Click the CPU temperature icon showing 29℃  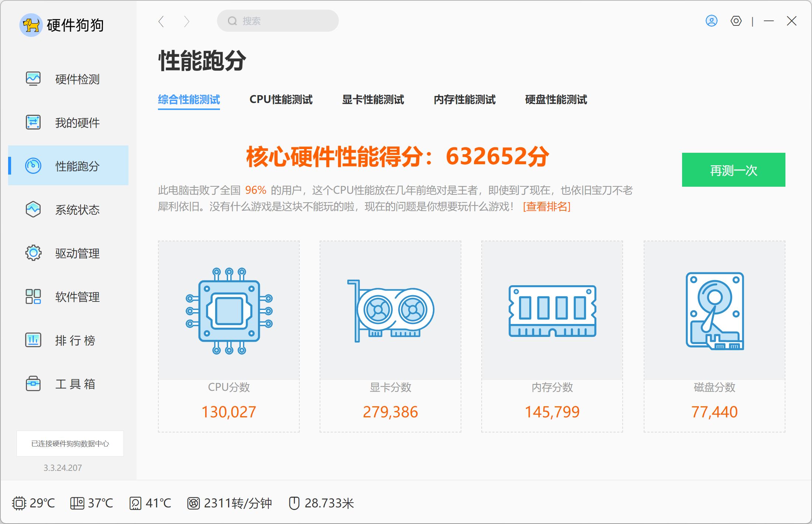coord(20,503)
